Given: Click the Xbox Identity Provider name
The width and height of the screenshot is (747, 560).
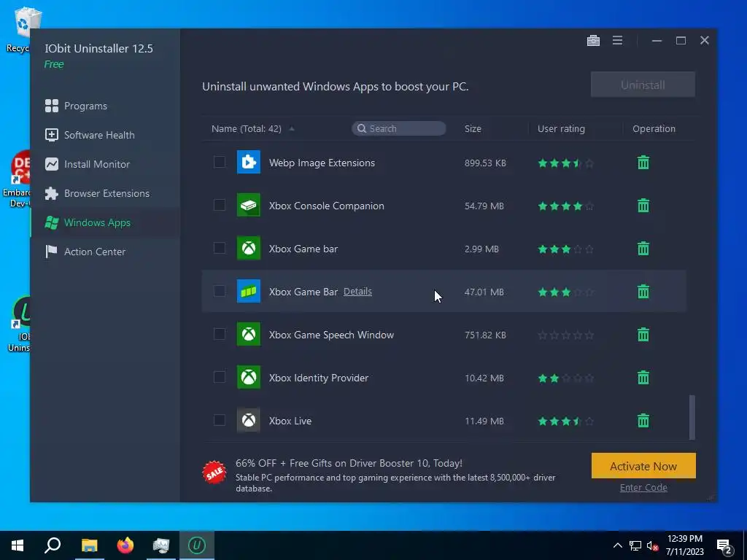Looking at the screenshot, I should coord(318,378).
